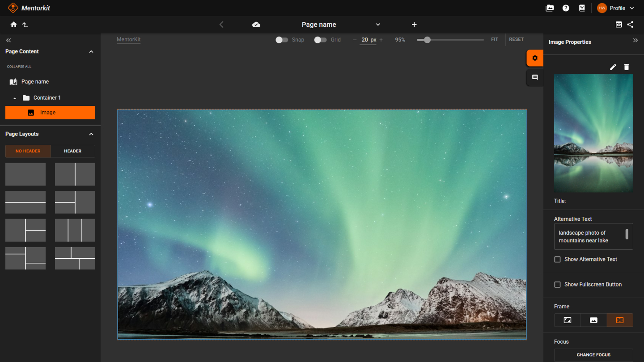
Task: Open the preview icon next to share
Action: [619, 25]
